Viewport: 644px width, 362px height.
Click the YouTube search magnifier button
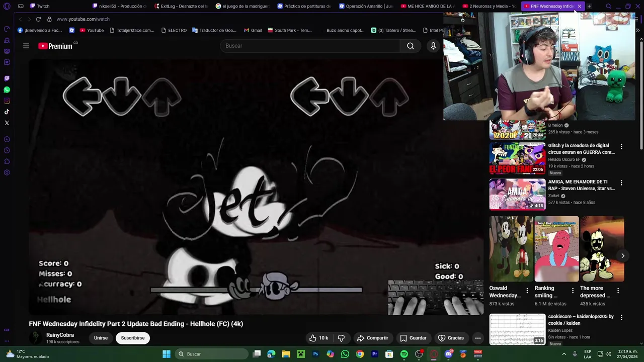click(411, 46)
